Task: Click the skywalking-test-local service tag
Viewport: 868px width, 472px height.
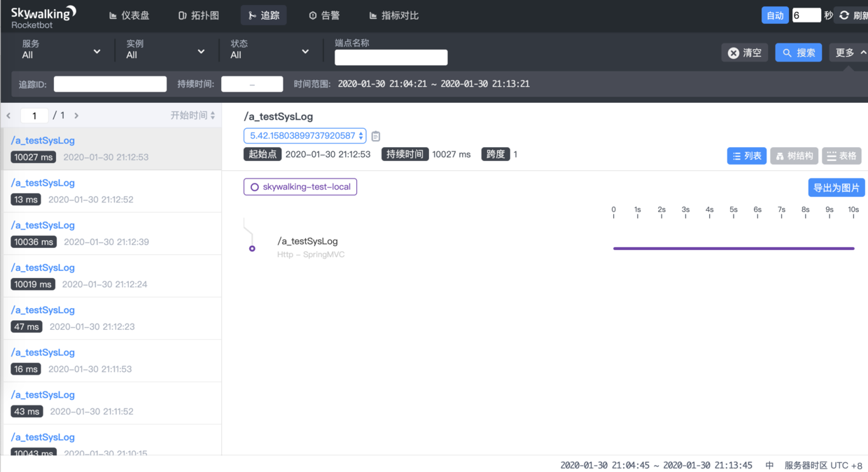Action: click(300, 187)
